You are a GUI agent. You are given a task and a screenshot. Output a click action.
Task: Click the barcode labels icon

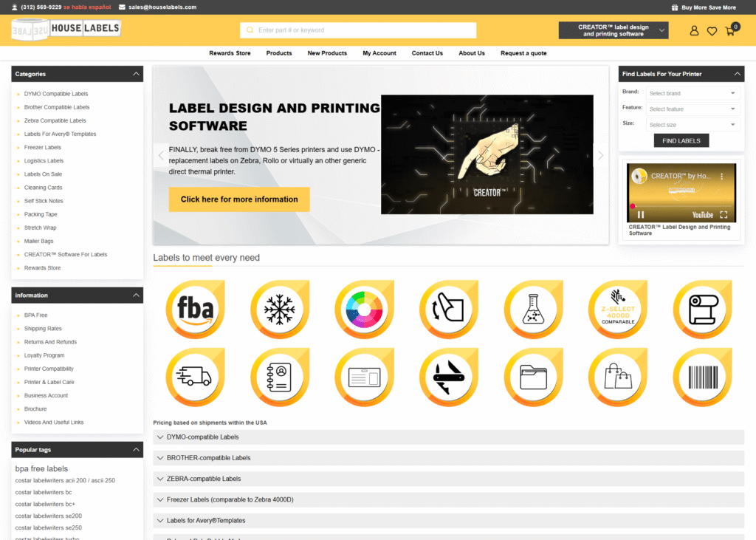tap(702, 377)
